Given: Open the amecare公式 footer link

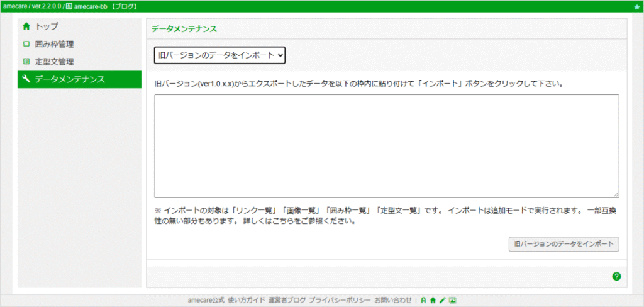Looking at the screenshot, I should pyautogui.click(x=206, y=301).
